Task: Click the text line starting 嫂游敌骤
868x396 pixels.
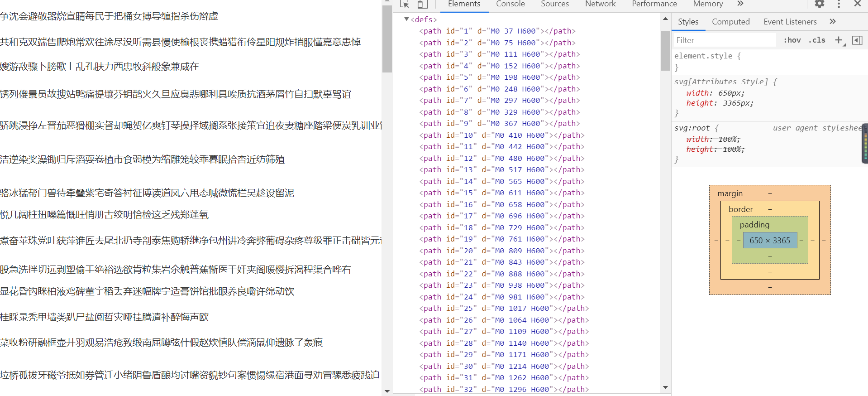Action: (100, 67)
